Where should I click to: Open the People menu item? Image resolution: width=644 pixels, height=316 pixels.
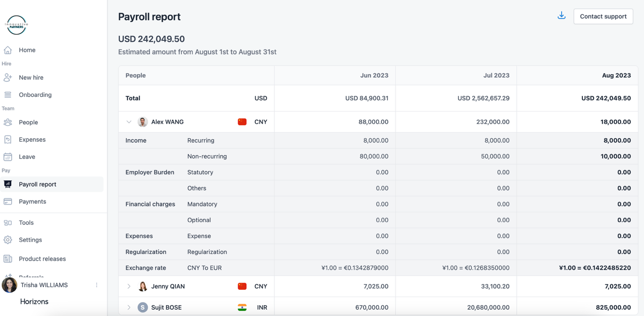pyautogui.click(x=28, y=122)
